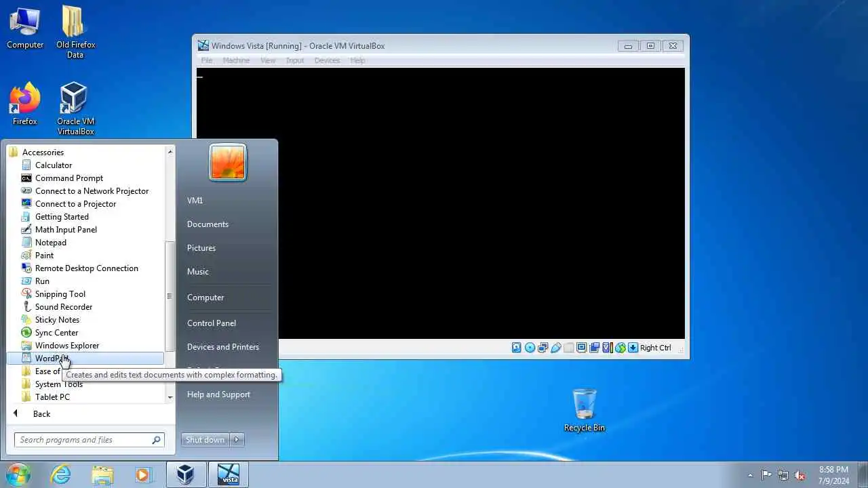Open the Help menu in VirtualBox

pyautogui.click(x=357, y=60)
